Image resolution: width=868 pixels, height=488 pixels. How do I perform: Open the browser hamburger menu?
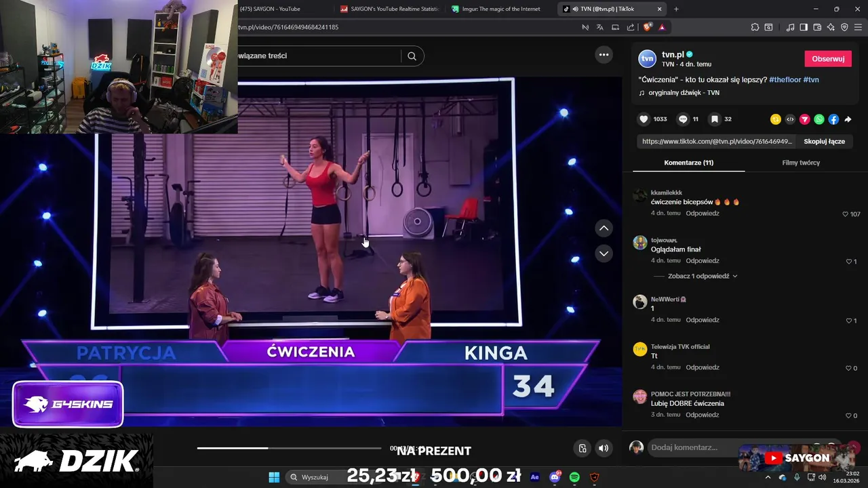click(858, 27)
